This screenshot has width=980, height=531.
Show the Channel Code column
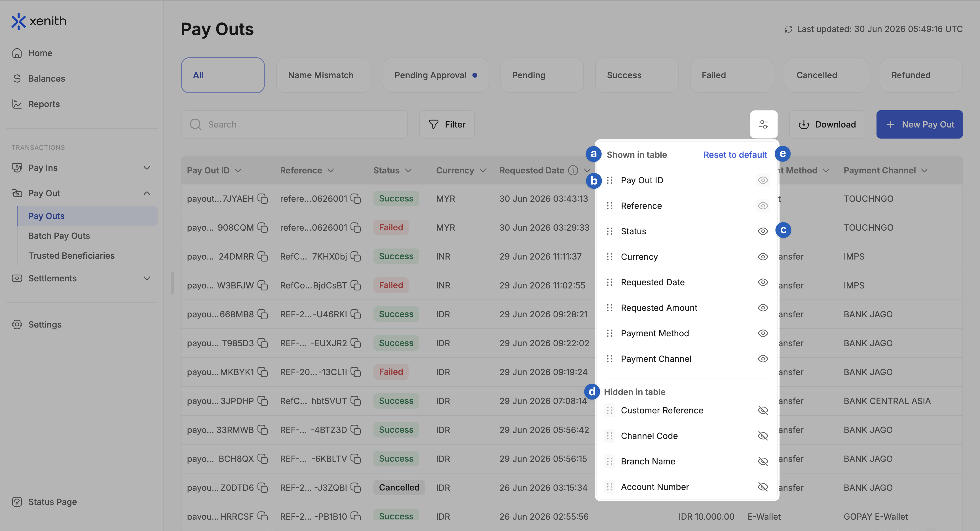[763, 436]
